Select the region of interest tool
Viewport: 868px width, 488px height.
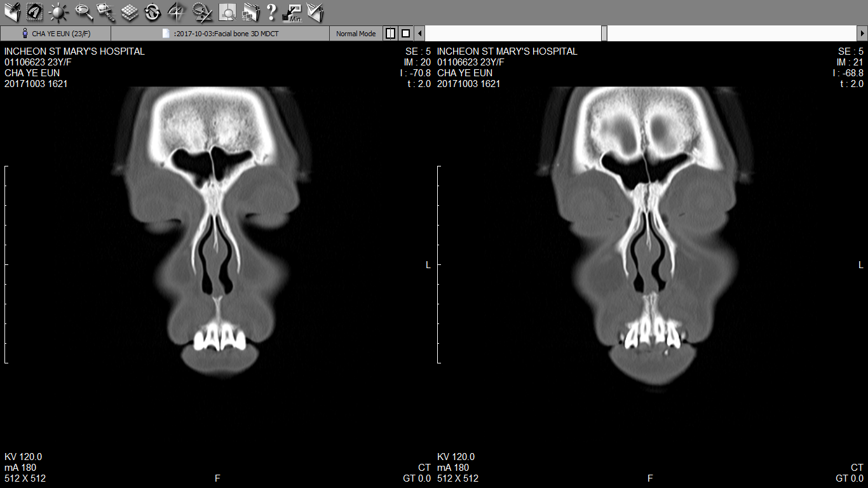click(35, 11)
